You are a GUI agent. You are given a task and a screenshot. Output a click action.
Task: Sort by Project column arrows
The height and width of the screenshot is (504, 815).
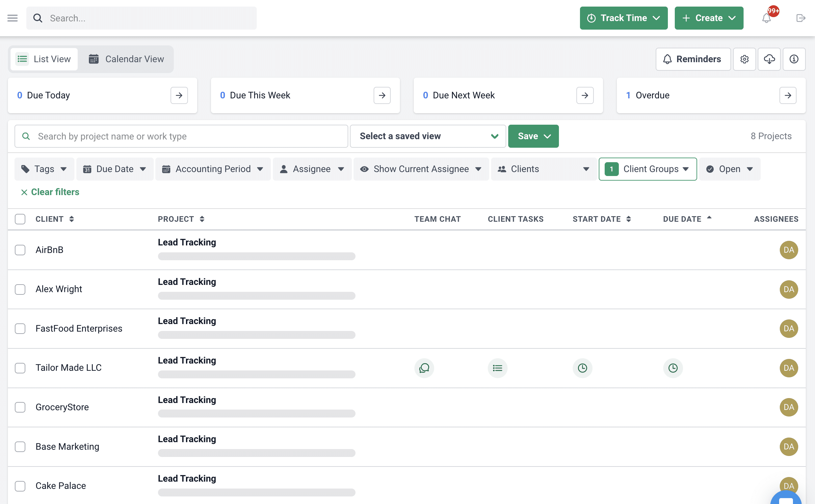tap(202, 219)
